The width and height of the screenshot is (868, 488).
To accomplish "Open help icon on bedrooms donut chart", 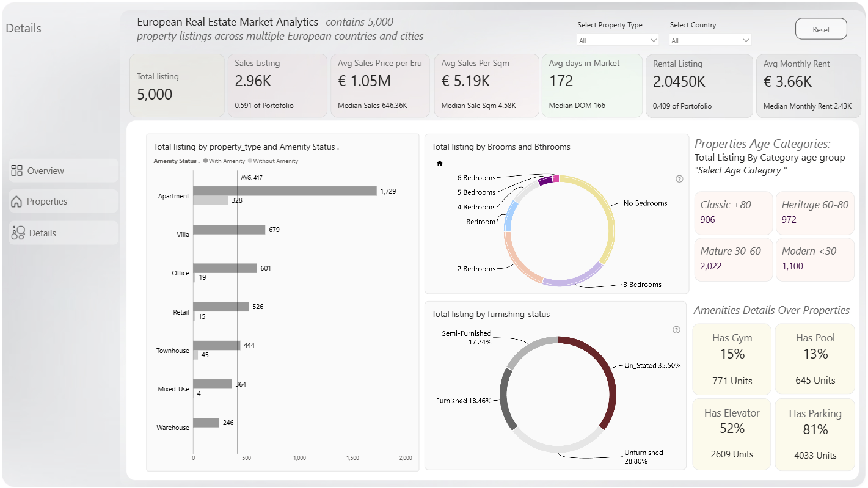I will (679, 179).
